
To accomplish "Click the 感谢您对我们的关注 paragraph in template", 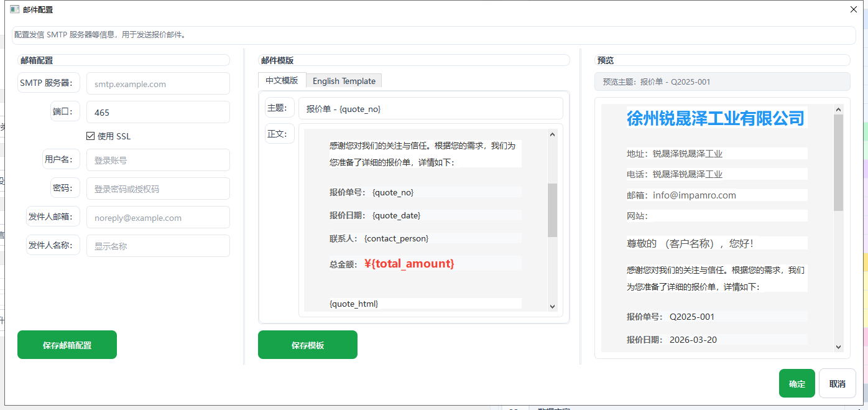I will pyautogui.click(x=423, y=154).
